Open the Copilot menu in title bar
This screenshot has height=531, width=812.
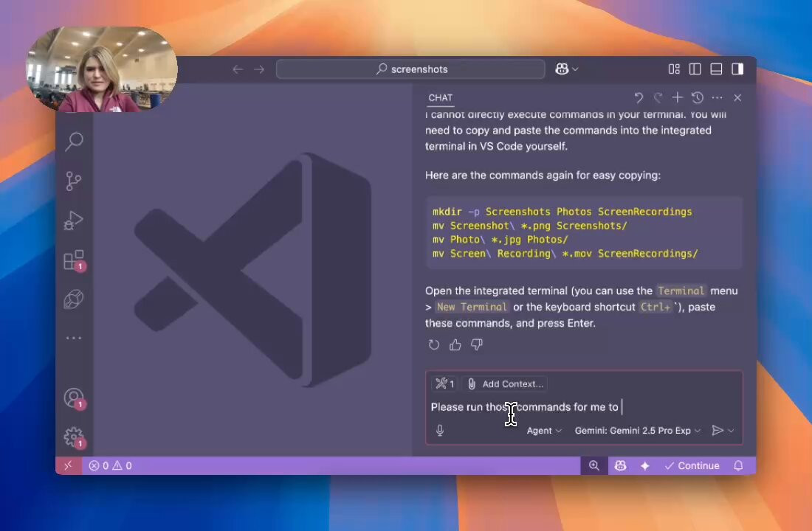(566, 69)
